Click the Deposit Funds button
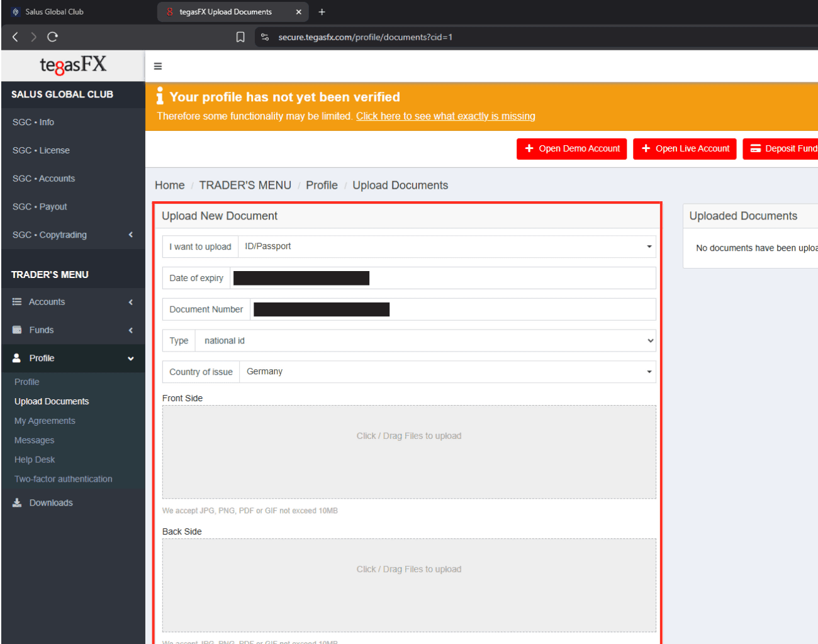The height and width of the screenshot is (644, 818). point(781,149)
